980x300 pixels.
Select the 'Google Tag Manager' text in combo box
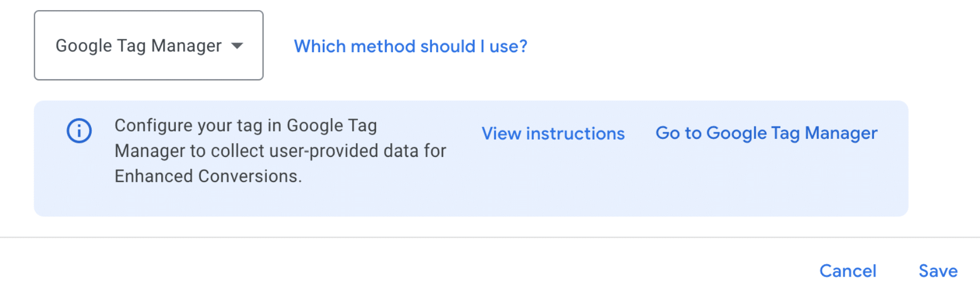coord(138,46)
